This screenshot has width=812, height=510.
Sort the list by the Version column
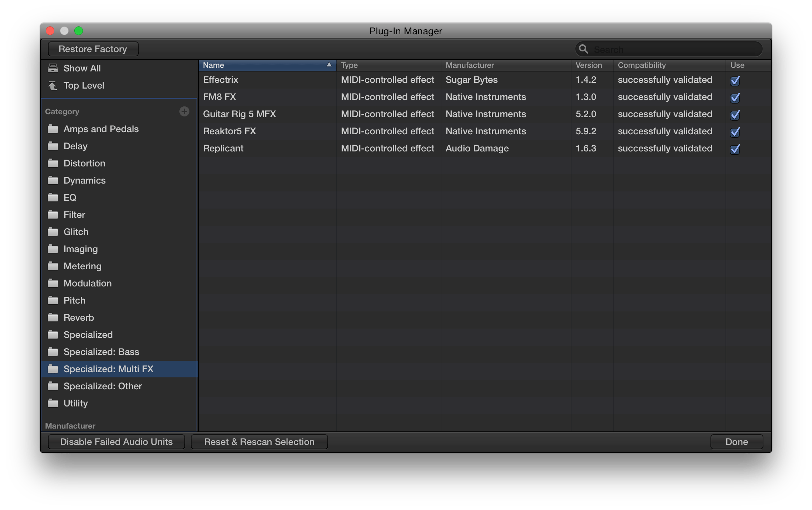pos(588,65)
